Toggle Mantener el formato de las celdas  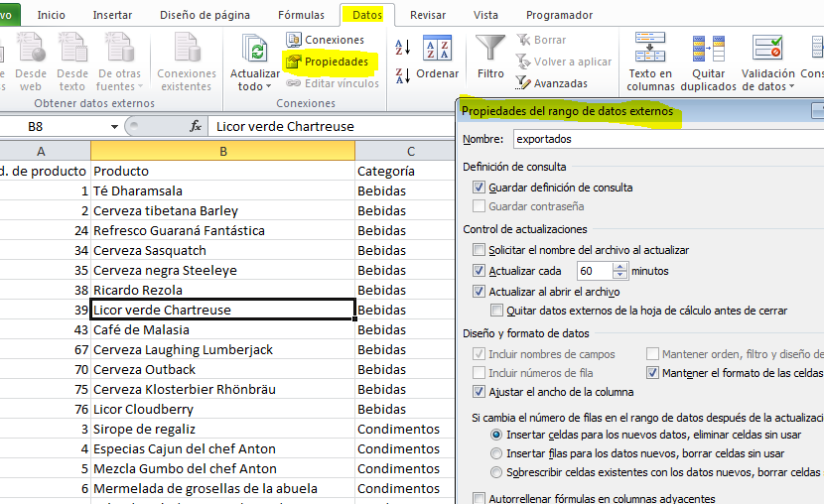(652, 373)
